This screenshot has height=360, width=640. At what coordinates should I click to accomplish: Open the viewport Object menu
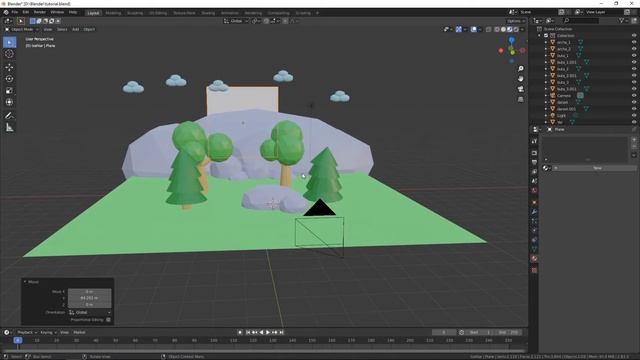pos(89,29)
